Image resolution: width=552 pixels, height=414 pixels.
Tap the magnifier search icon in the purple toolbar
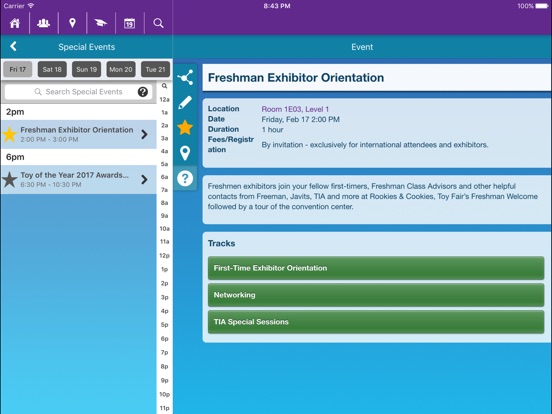[x=158, y=23]
